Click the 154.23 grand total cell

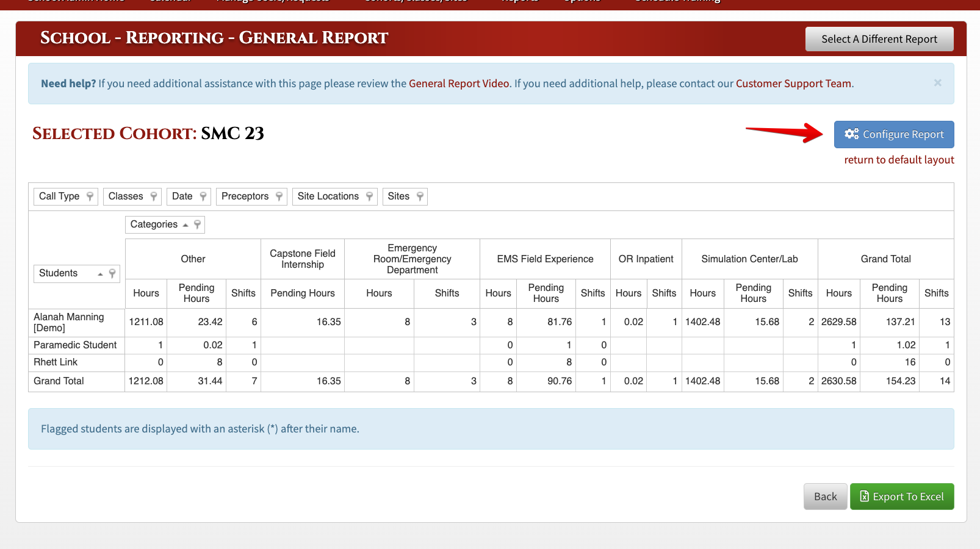pos(890,381)
